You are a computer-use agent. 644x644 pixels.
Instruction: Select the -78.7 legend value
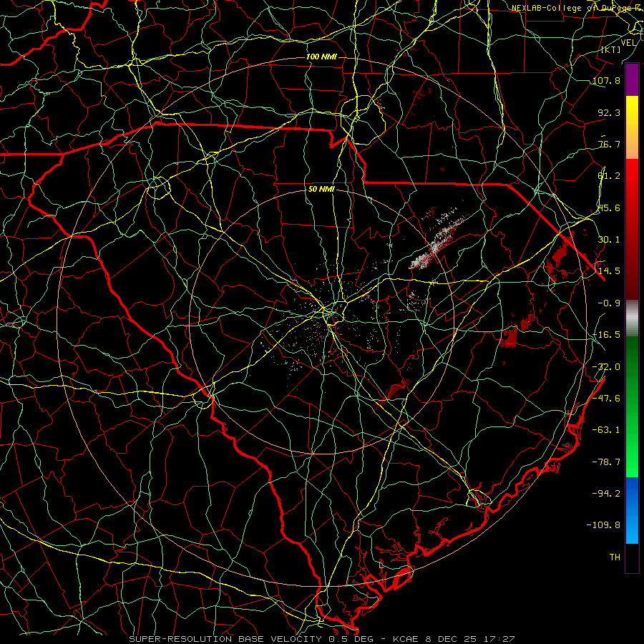coord(606,462)
